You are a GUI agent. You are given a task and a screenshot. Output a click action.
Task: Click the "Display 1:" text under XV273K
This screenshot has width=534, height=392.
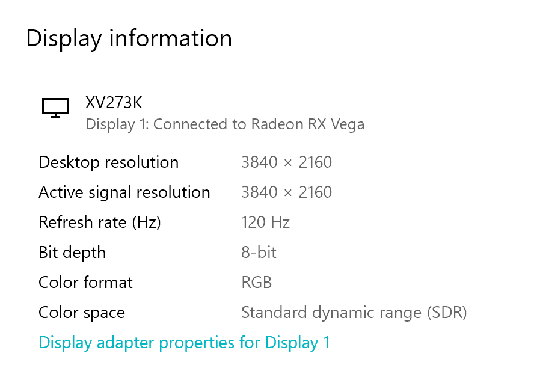117,124
